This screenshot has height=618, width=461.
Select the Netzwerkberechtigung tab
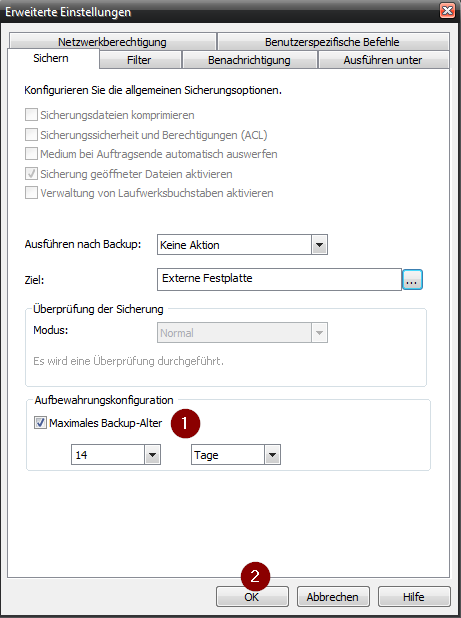click(x=112, y=42)
